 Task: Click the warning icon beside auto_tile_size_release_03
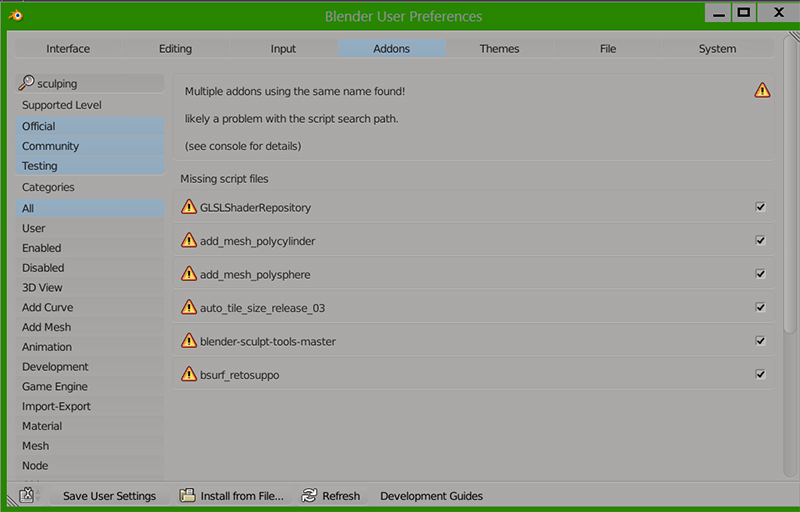click(x=189, y=307)
